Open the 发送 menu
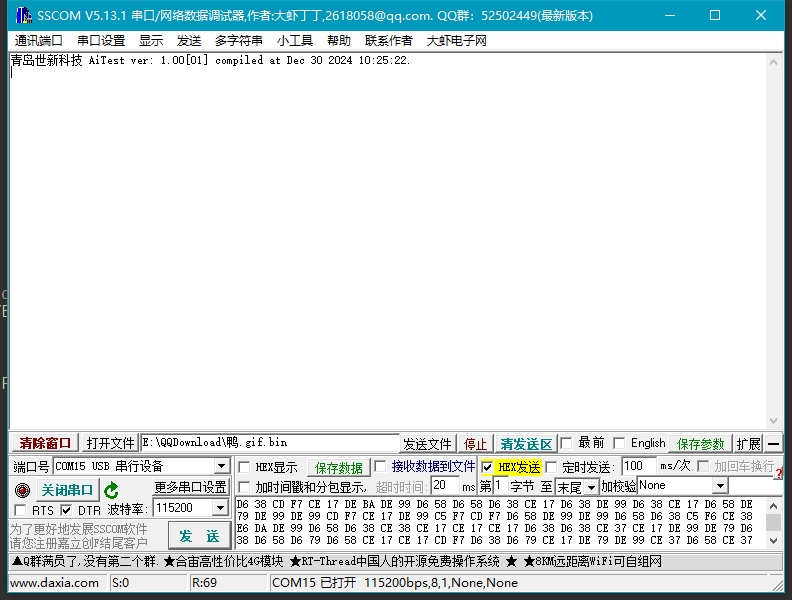 tap(189, 40)
